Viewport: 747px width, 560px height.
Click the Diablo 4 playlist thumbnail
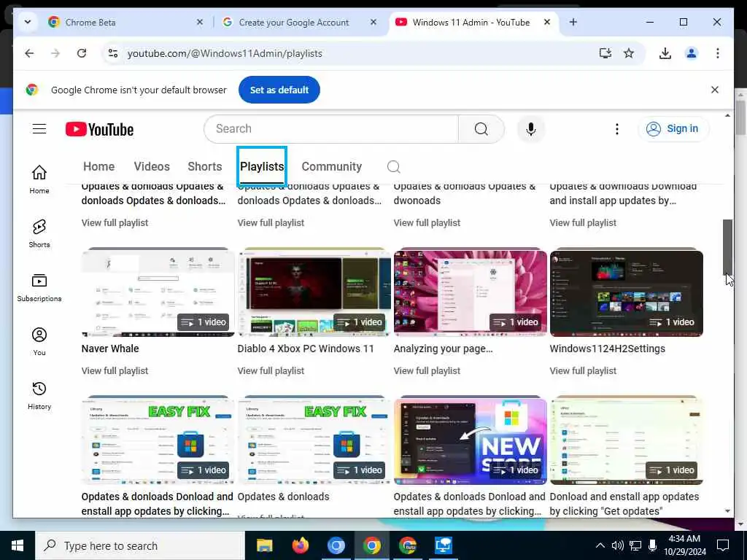pos(314,292)
